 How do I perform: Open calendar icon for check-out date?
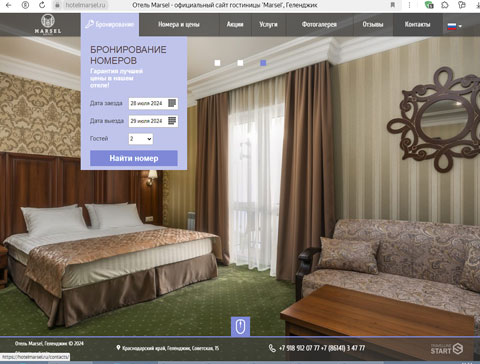(172, 121)
